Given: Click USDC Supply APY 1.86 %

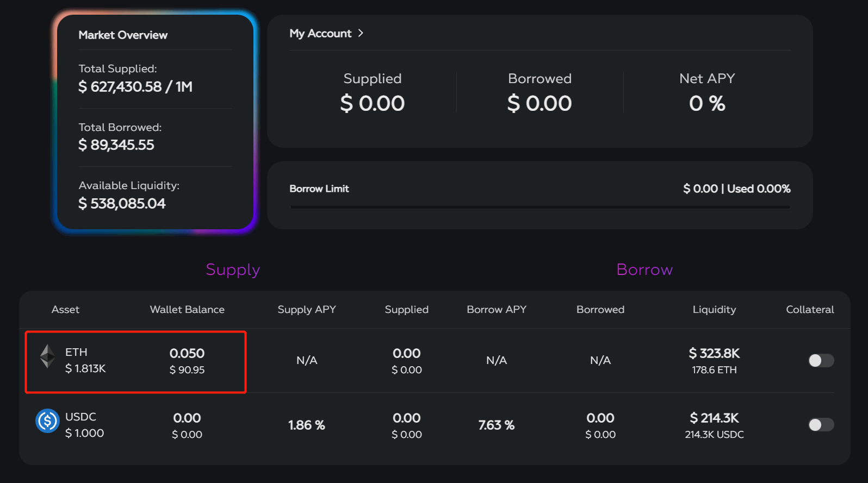Looking at the screenshot, I should pyautogui.click(x=307, y=425).
